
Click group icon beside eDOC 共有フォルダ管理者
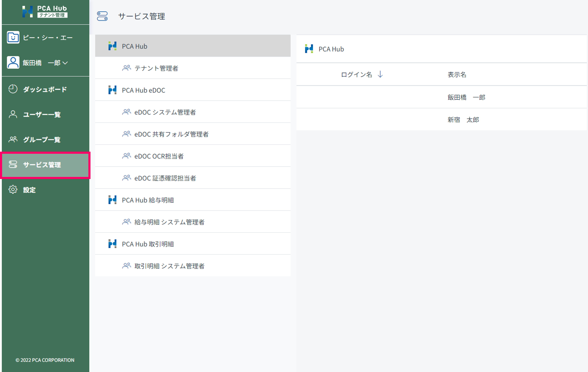(x=127, y=134)
